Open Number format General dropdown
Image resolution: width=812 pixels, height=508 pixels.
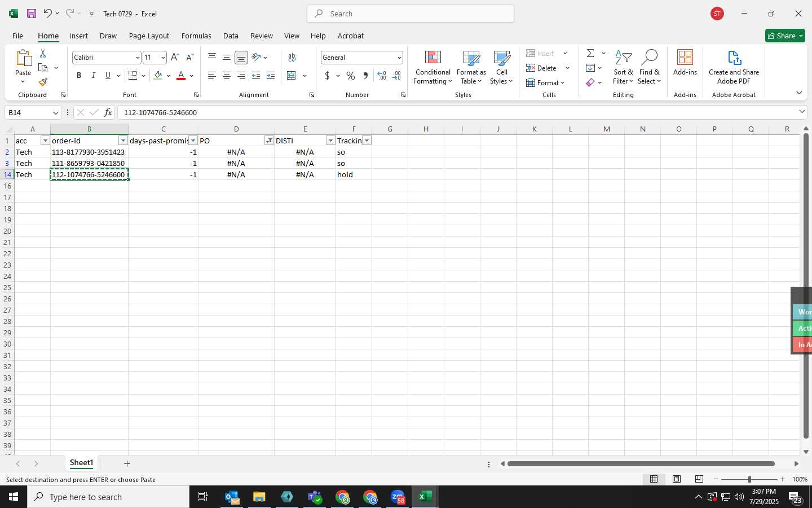click(399, 58)
